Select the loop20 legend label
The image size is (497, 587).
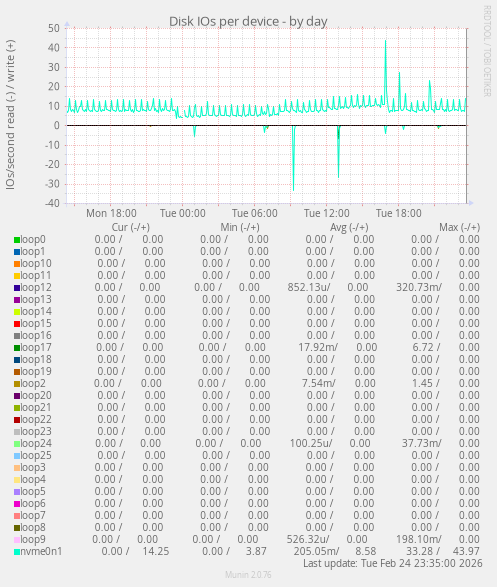36,395
